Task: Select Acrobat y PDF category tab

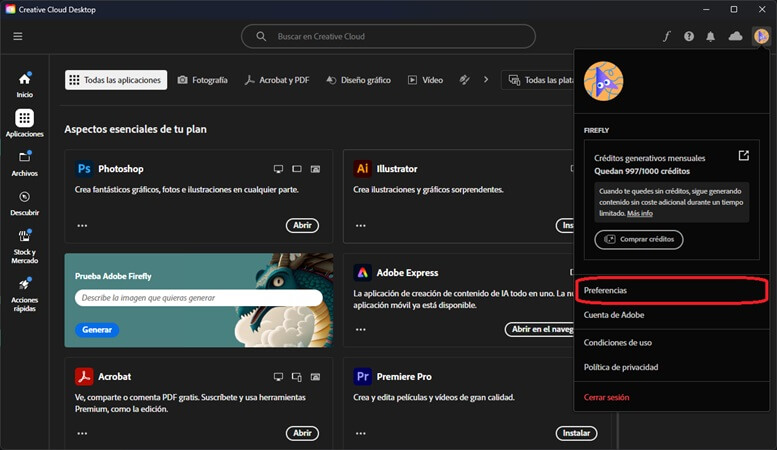Action: point(277,80)
